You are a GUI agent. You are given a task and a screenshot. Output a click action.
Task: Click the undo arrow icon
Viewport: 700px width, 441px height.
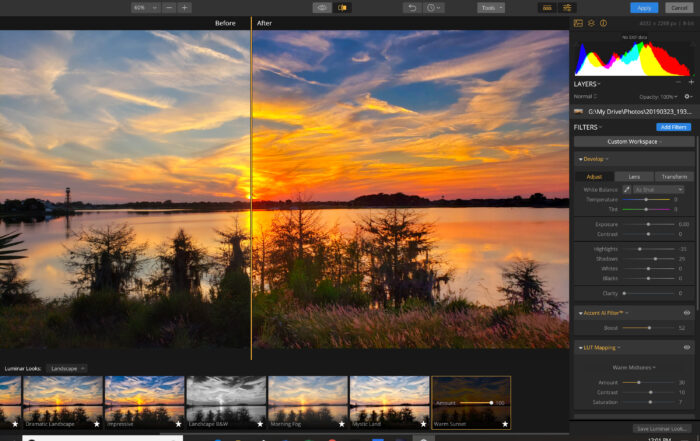point(411,7)
